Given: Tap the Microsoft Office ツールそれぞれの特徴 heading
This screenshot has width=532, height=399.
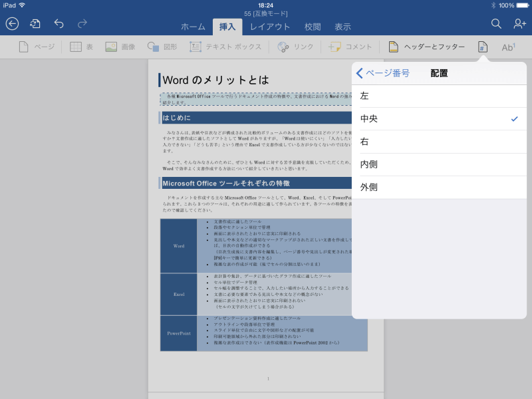Looking at the screenshot, I should tap(226, 184).
